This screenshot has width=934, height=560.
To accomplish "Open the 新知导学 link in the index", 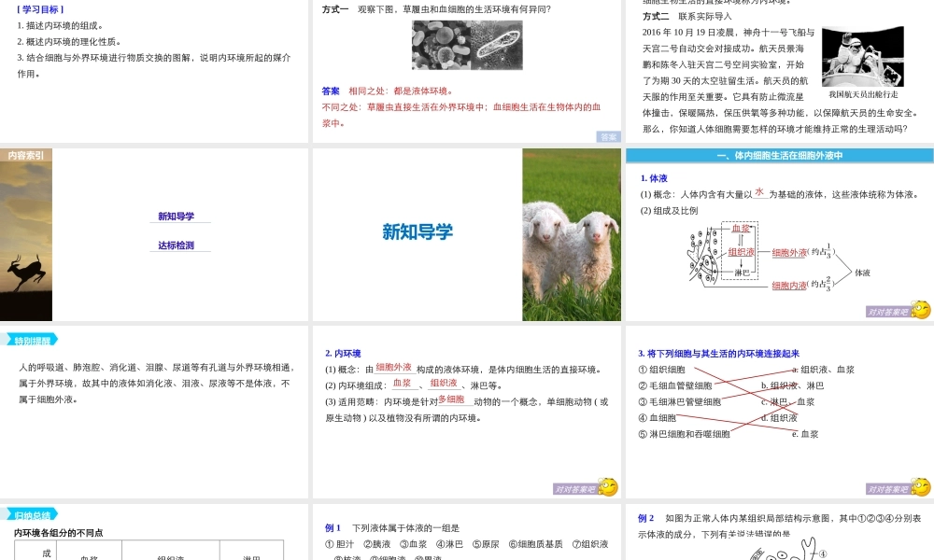I will (177, 216).
